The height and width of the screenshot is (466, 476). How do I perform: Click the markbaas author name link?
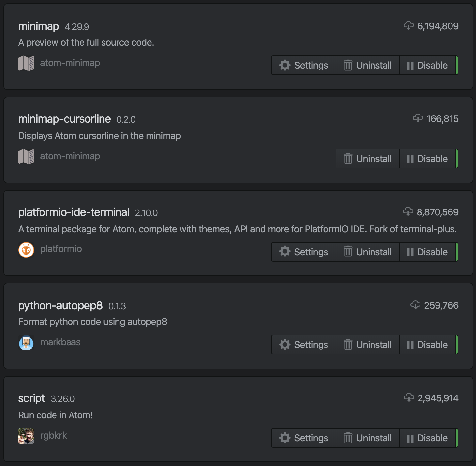tap(60, 342)
